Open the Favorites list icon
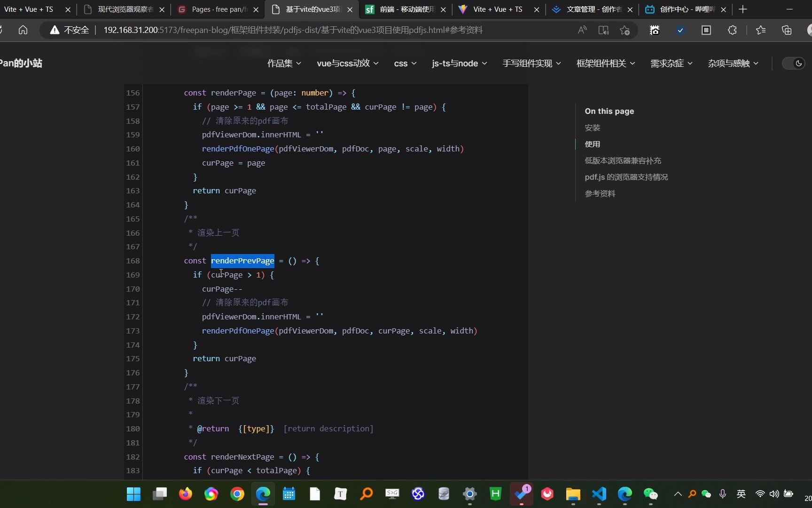 (760, 30)
